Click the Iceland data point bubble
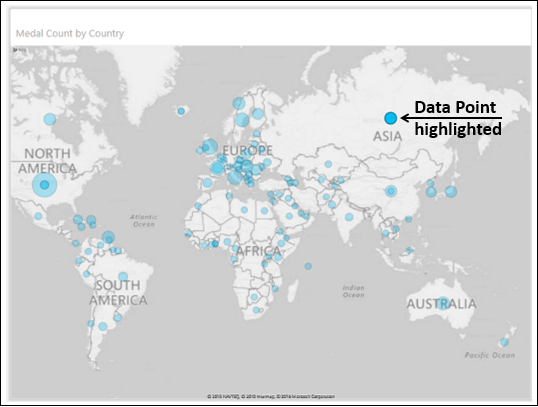 coord(181,111)
